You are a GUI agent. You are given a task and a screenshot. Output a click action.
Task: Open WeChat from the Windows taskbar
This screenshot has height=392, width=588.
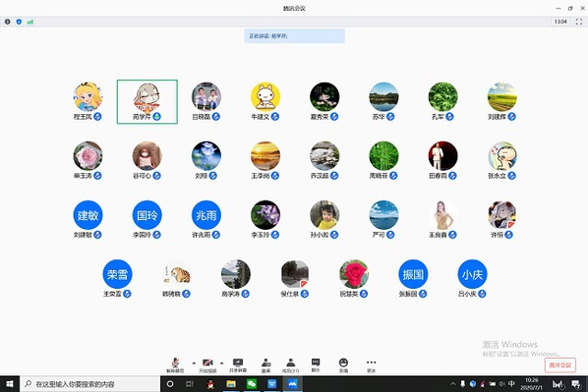[252, 384]
